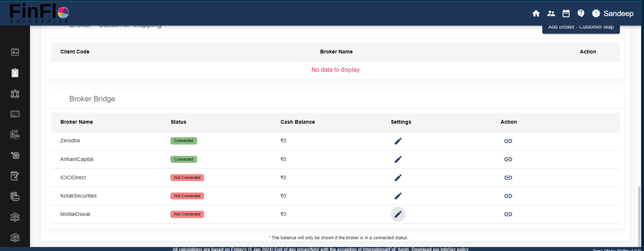Click the ₹0 cash balance for Zerodha
This screenshot has height=251, width=644.
(x=283, y=141)
